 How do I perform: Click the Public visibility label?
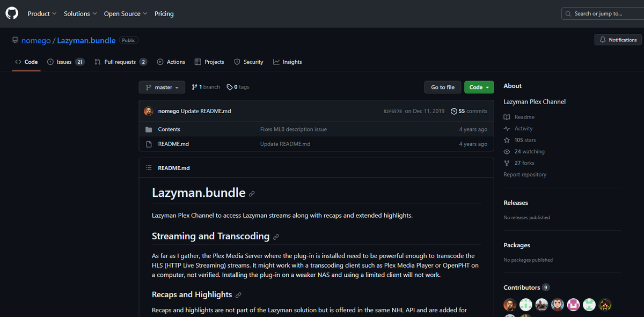tap(128, 40)
